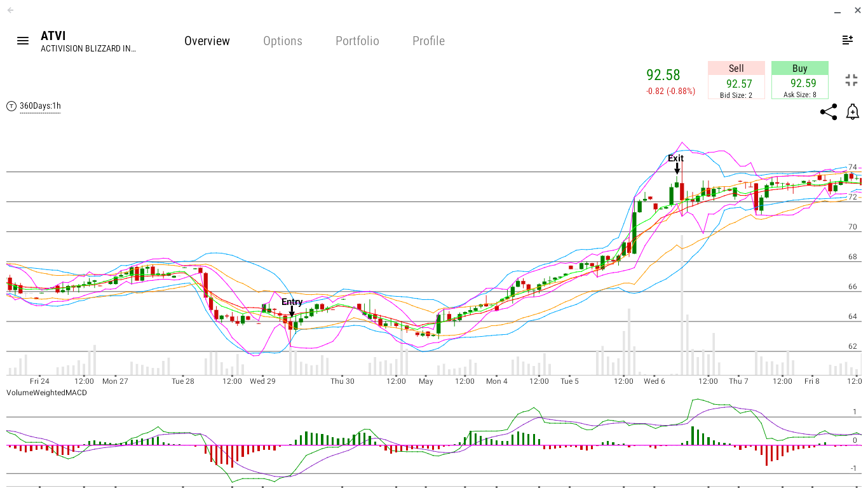Switch to the Overview tab
Image resolution: width=868 pixels, height=488 pixels.
207,41
